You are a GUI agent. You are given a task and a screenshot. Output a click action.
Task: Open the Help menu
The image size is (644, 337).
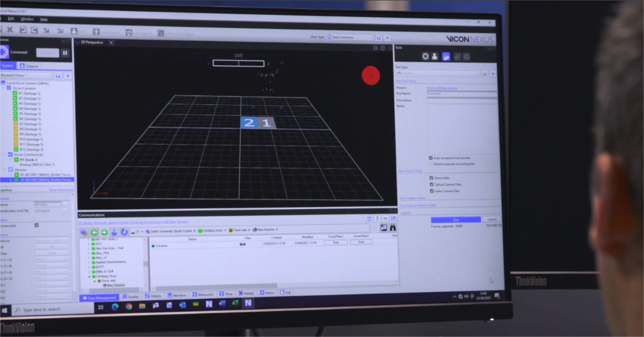point(44,19)
